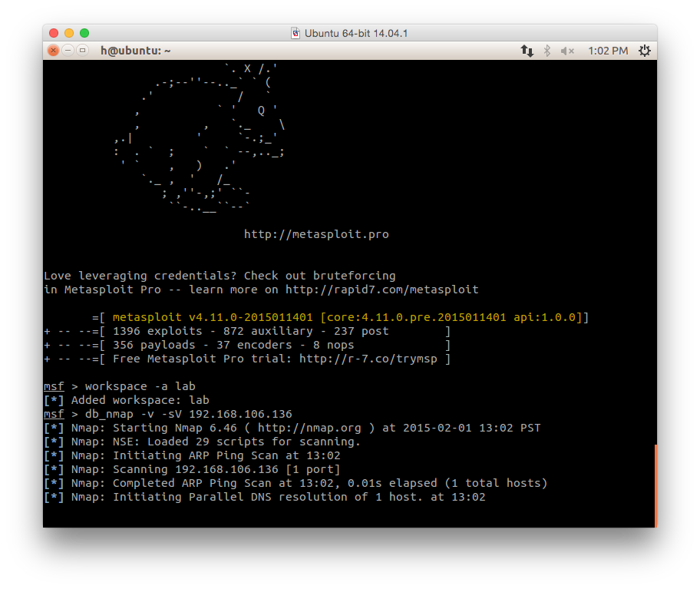Click the msf prompt before workspace command
This screenshot has width=700, height=589.
pos(54,387)
